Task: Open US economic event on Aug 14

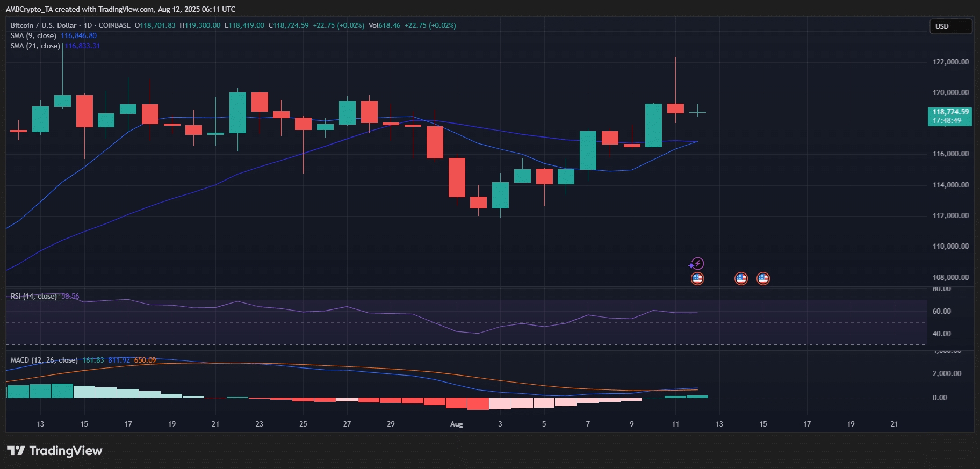Action: (x=741, y=278)
